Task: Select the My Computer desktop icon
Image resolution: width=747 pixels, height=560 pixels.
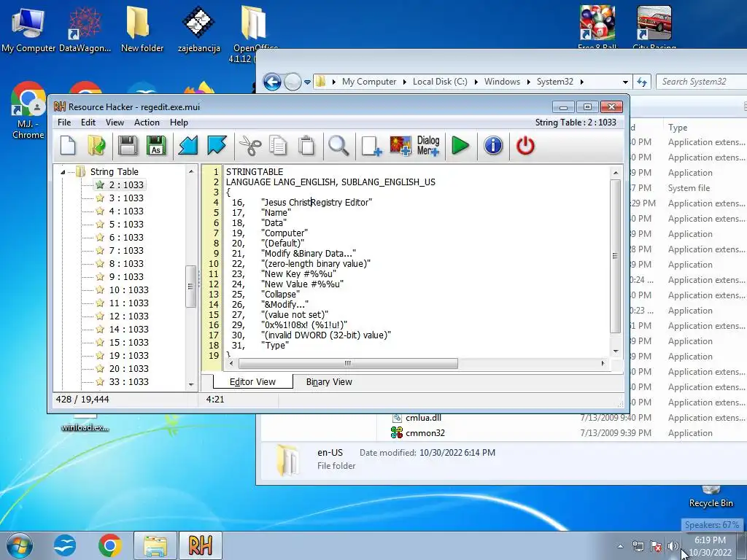Action: click(x=28, y=29)
